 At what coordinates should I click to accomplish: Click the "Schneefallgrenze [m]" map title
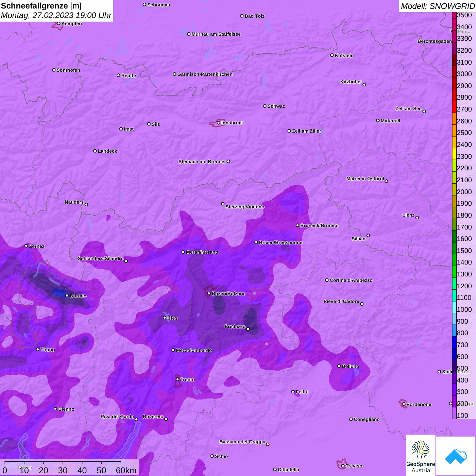(x=41, y=6)
